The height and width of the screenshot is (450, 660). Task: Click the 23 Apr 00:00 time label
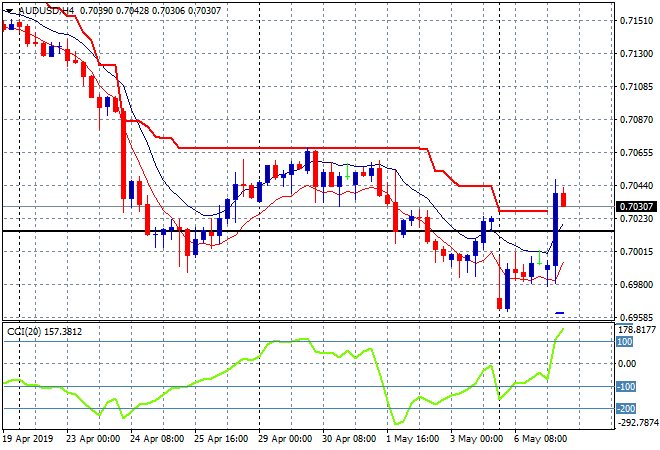tap(93, 439)
